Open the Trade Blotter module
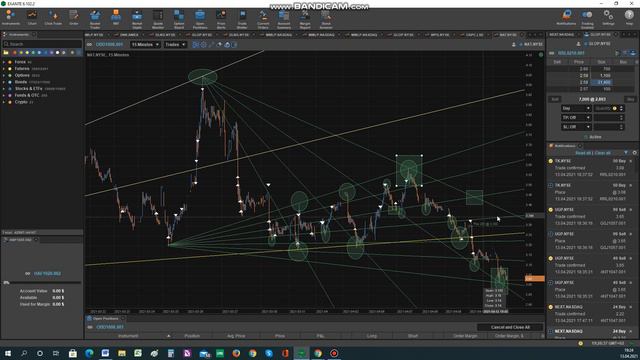The image size is (640, 360). (x=242, y=18)
